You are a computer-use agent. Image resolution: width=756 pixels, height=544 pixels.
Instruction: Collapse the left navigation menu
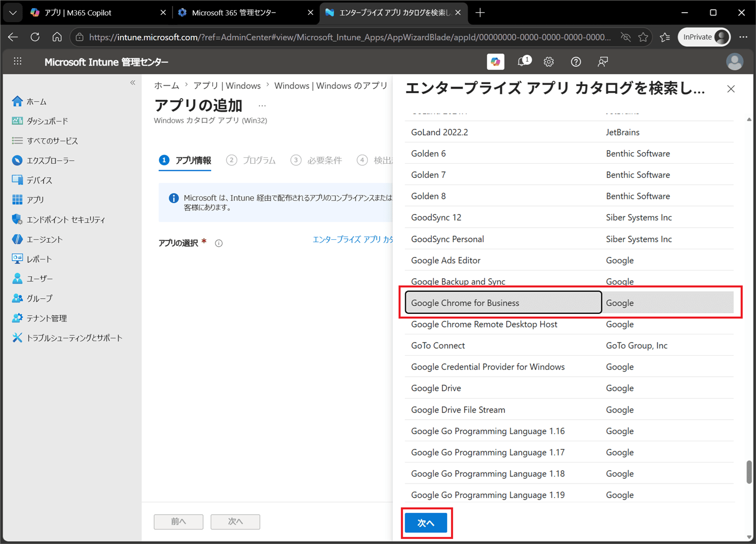[133, 83]
